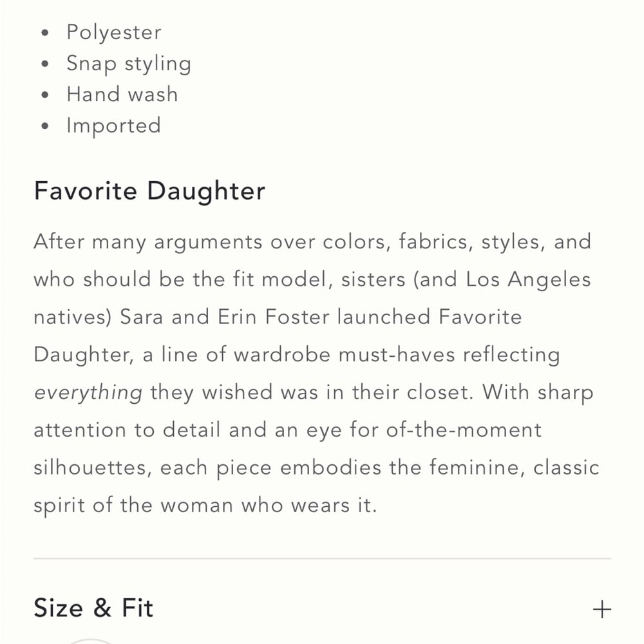
Task: Click the final line ending wears it
Action: (x=205, y=506)
